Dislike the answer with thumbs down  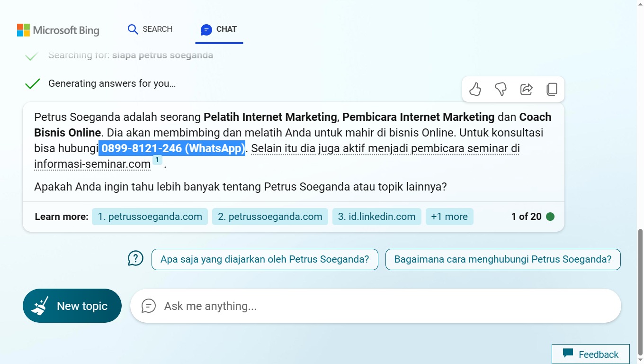[501, 89]
